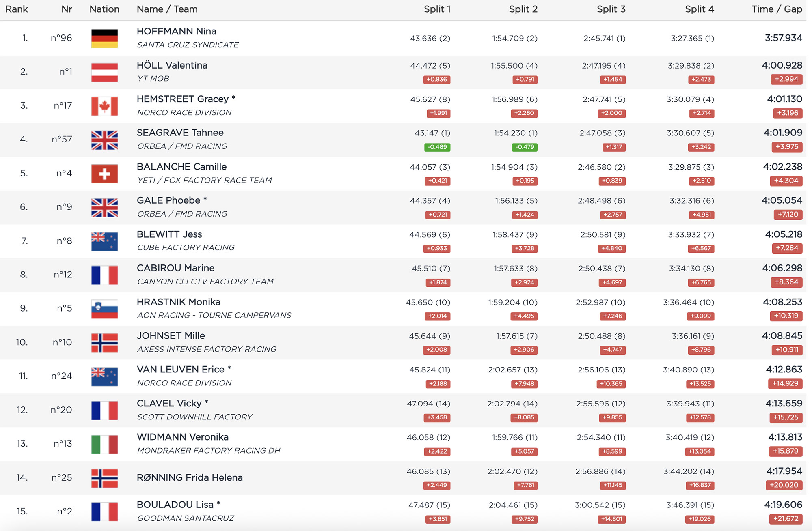Select rider name HÖLL Valentina
Viewport: 812px width, 531px height.
[172, 65]
